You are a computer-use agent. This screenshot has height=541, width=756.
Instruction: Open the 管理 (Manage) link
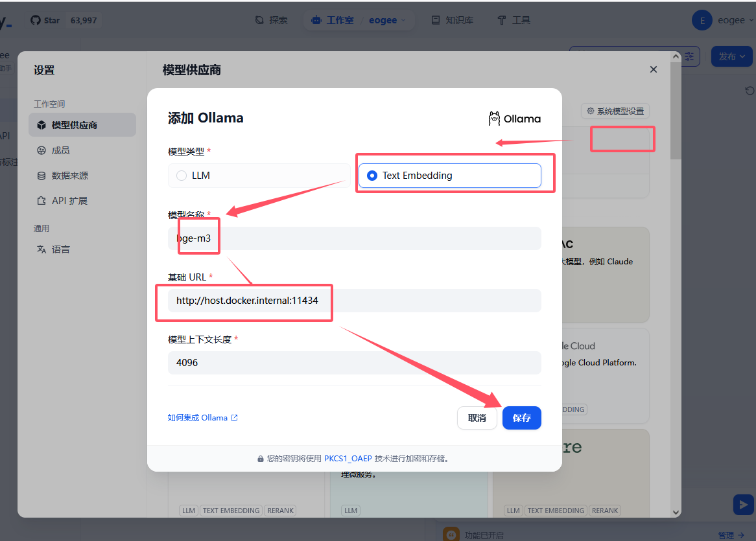(731, 535)
